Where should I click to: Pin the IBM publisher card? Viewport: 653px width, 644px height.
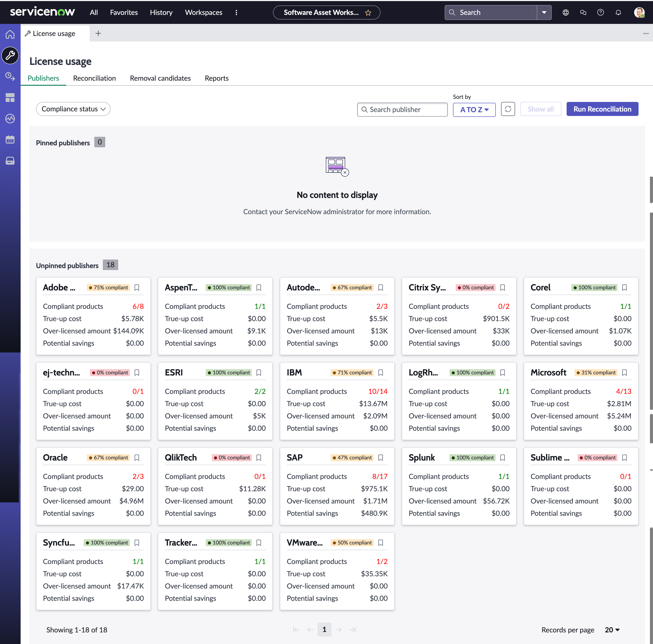381,373
